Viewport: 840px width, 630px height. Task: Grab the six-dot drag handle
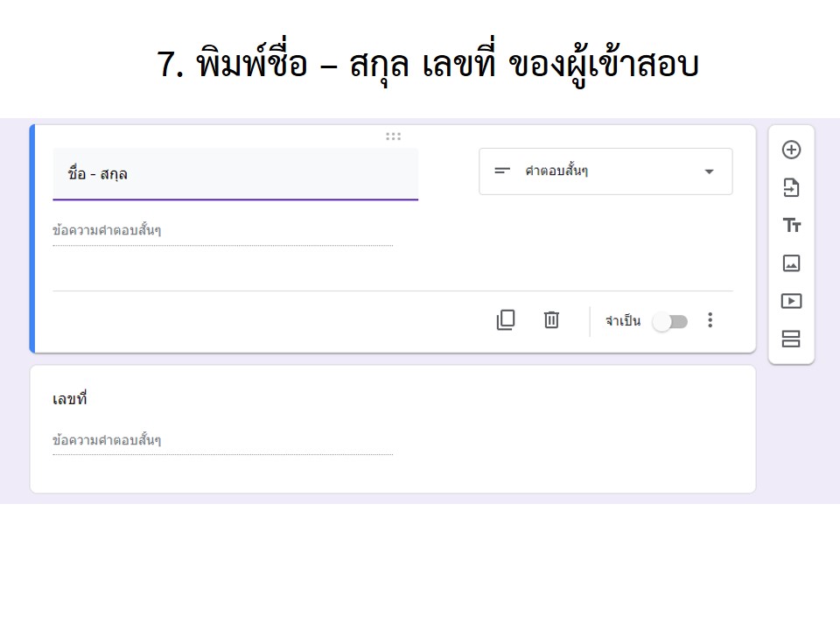393,136
